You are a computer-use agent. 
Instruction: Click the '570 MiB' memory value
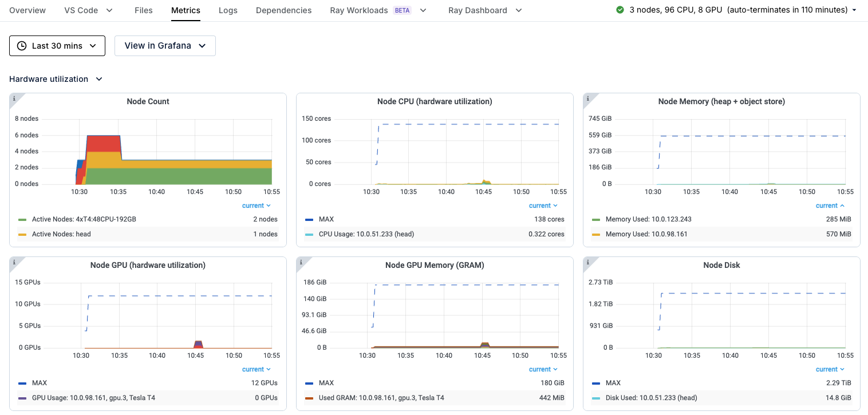[838, 234]
